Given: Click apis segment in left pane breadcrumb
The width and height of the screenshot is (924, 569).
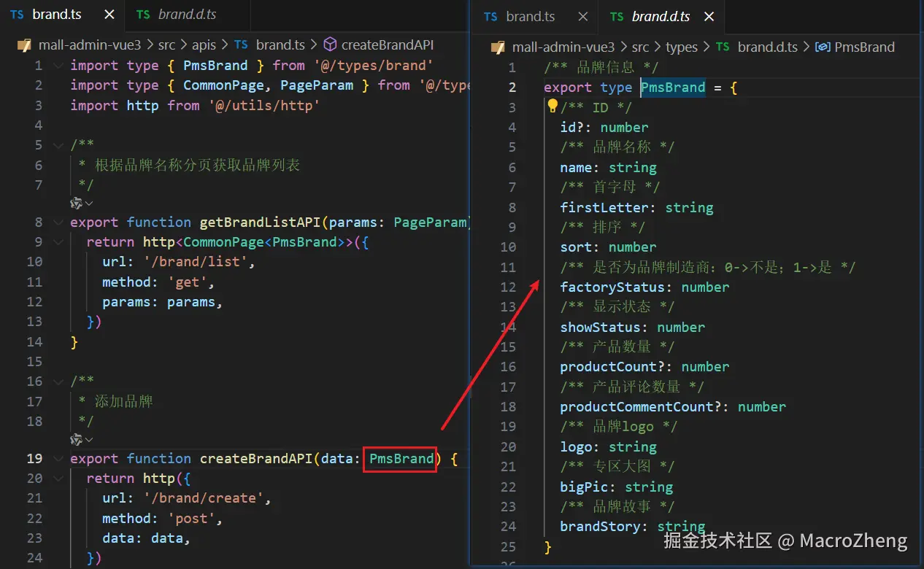Looking at the screenshot, I should (x=204, y=45).
